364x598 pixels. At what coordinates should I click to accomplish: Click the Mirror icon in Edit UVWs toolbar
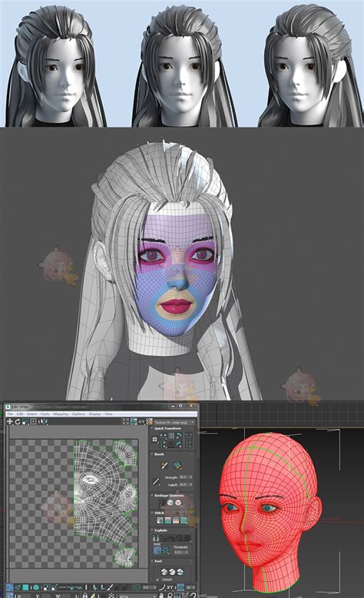click(44, 421)
